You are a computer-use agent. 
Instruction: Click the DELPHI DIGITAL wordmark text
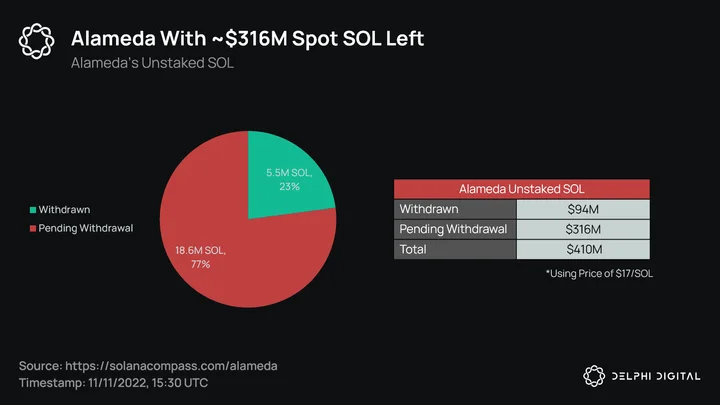[x=656, y=377]
